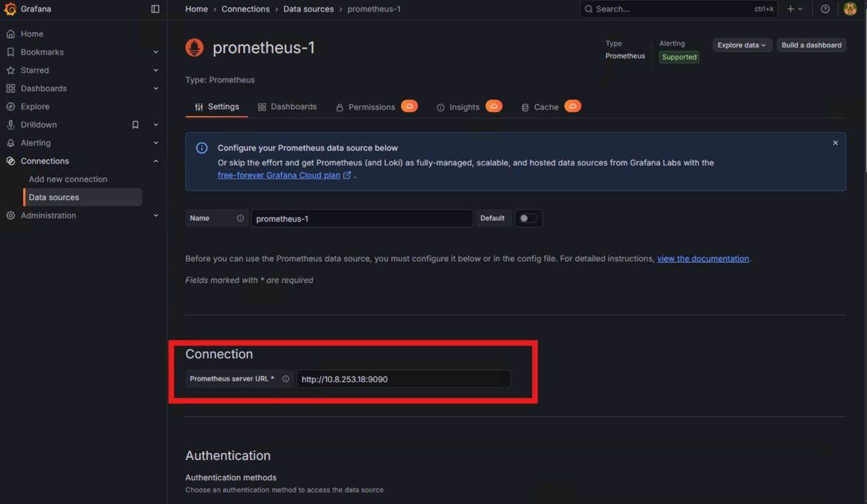Open the plus new-item menu
The height and width of the screenshot is (504, 867).
pyautogui.click(x=795, y=9)
